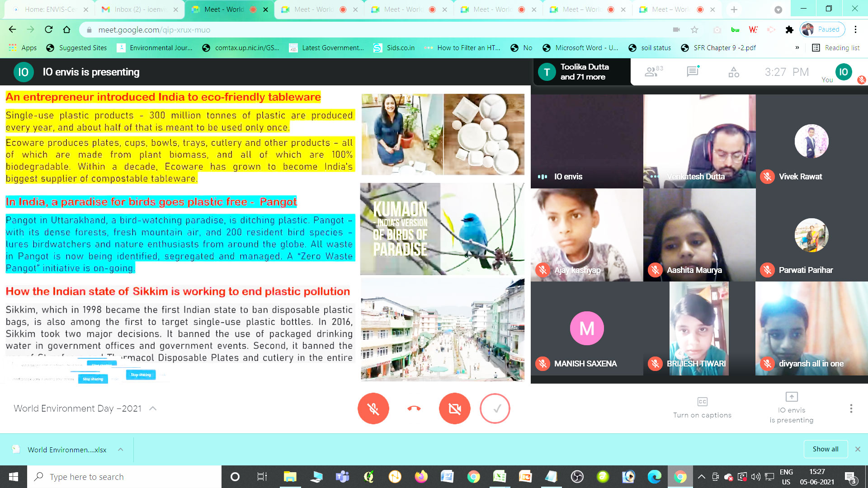This screenshot has height=488, width=868.
Task: Show hidden system tray icons
Action: coord(701,477)
